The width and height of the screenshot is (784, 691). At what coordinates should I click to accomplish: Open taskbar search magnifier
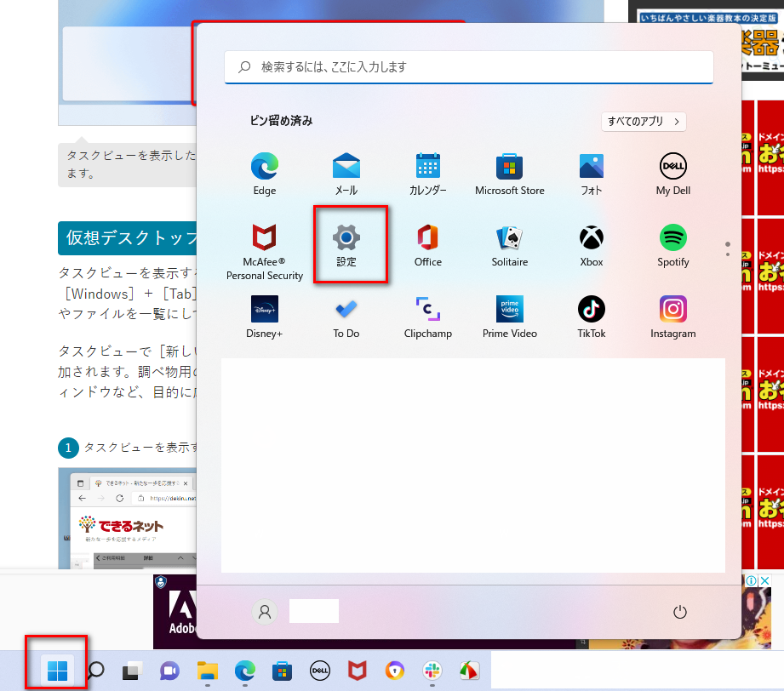95,671
